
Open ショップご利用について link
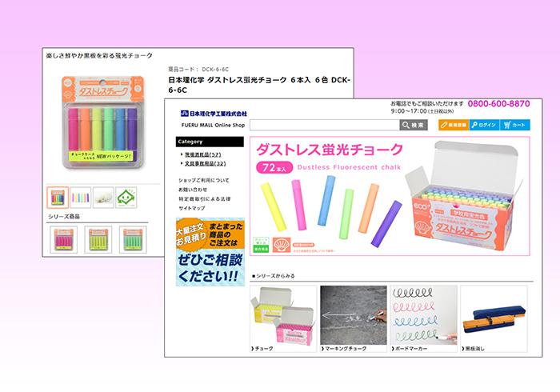pos(203,180)
